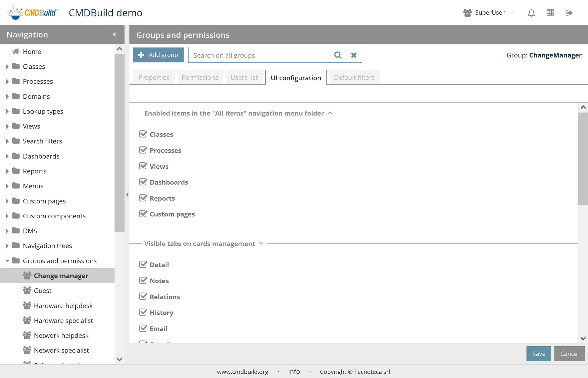588x378 pixels.
Task: Uncheck the Classes checkbox
Action: [143, 134]
